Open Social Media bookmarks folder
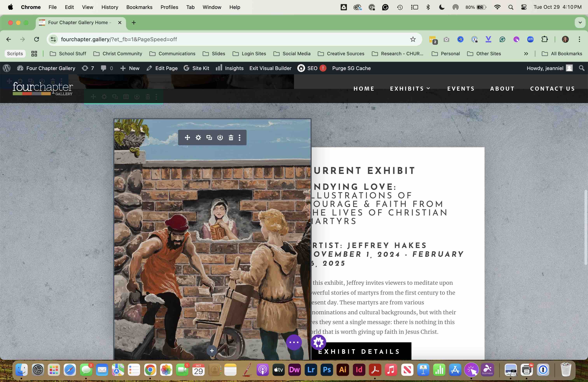 292,54
